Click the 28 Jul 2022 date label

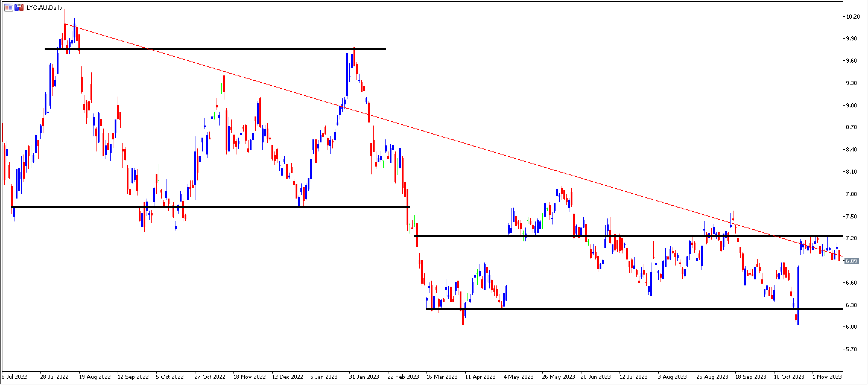tap(54, 377)
